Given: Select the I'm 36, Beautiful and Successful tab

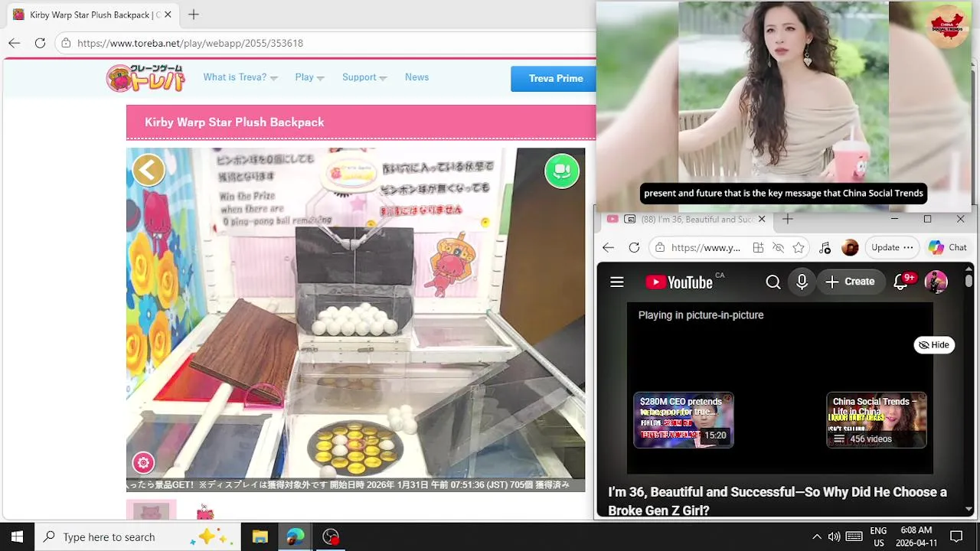Looking at the screenshot, I should (x=687, y=220).
